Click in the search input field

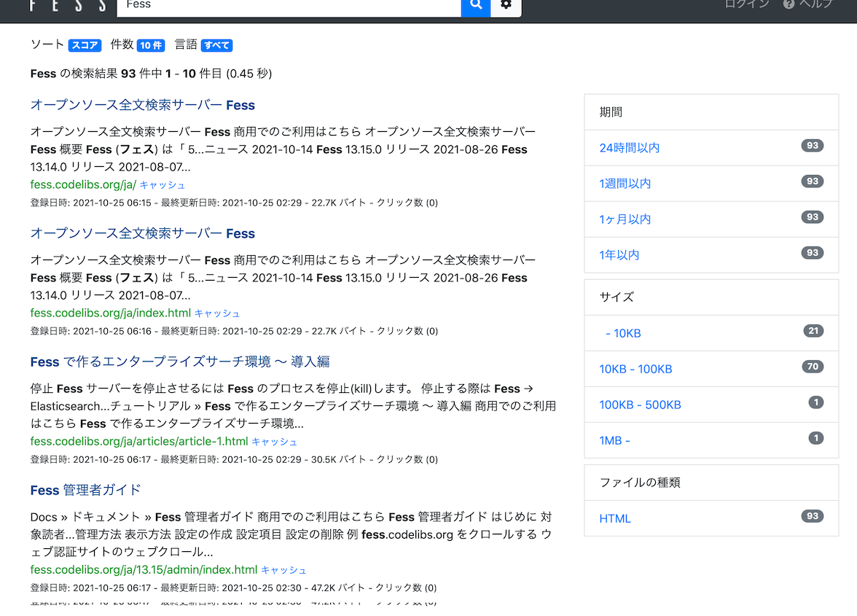coord(289,6)
